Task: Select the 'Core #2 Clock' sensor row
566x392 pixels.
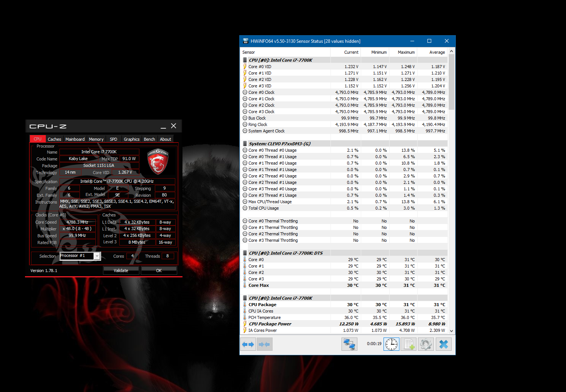Action: [344, 105]
